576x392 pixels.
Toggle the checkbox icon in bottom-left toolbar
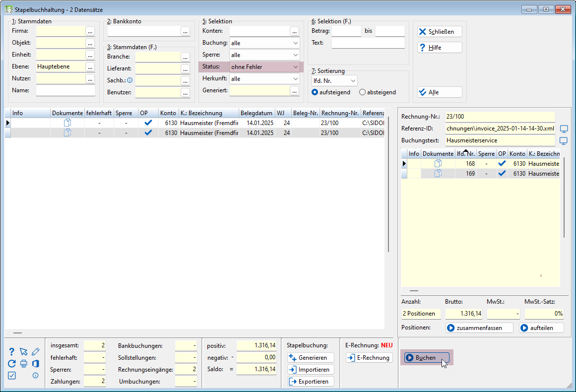12,376
